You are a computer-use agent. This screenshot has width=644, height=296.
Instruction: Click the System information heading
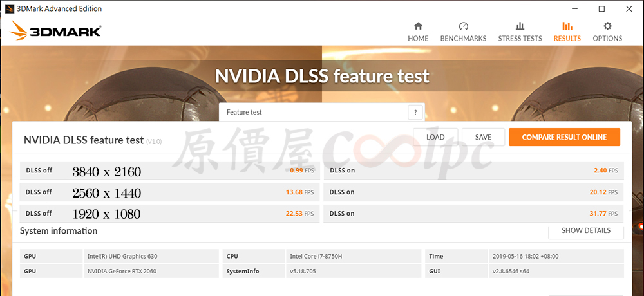(x=59, y=231)
